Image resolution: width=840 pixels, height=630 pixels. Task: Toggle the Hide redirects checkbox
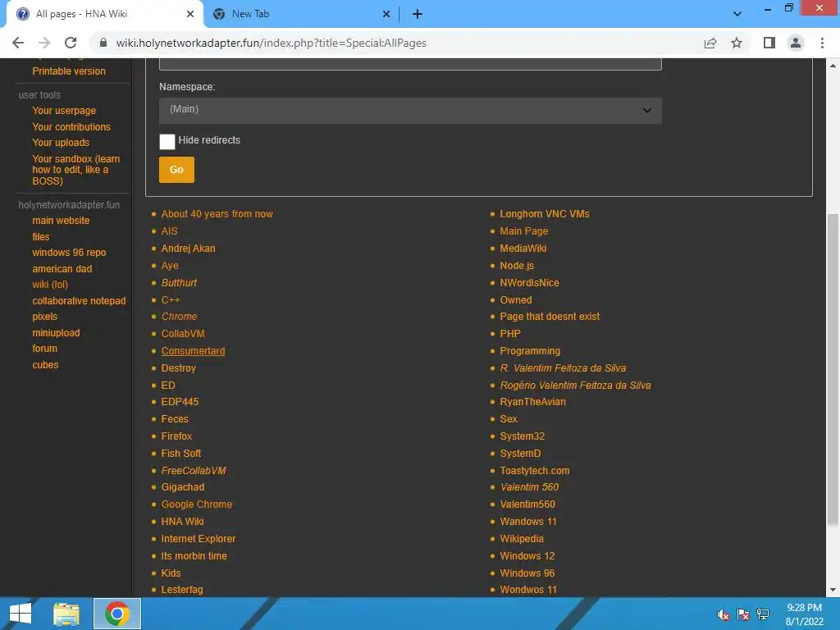[x=167, y=141]
